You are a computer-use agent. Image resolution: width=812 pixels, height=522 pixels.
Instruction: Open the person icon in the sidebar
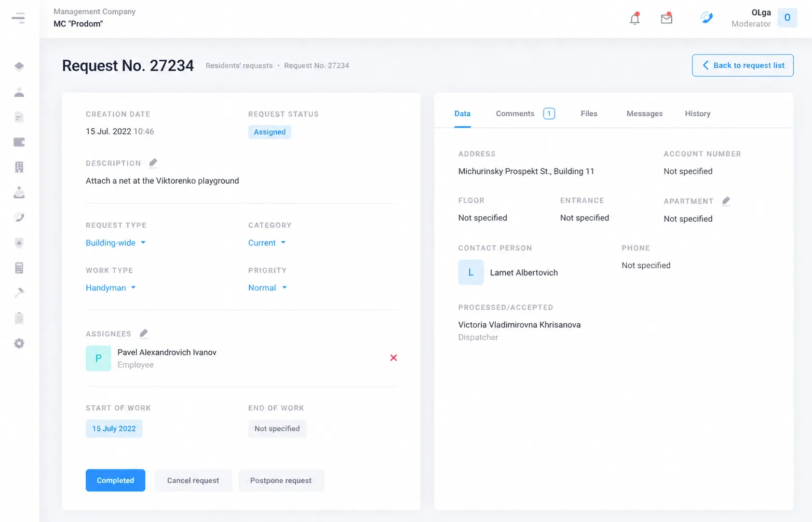click(x=19, y=92)
